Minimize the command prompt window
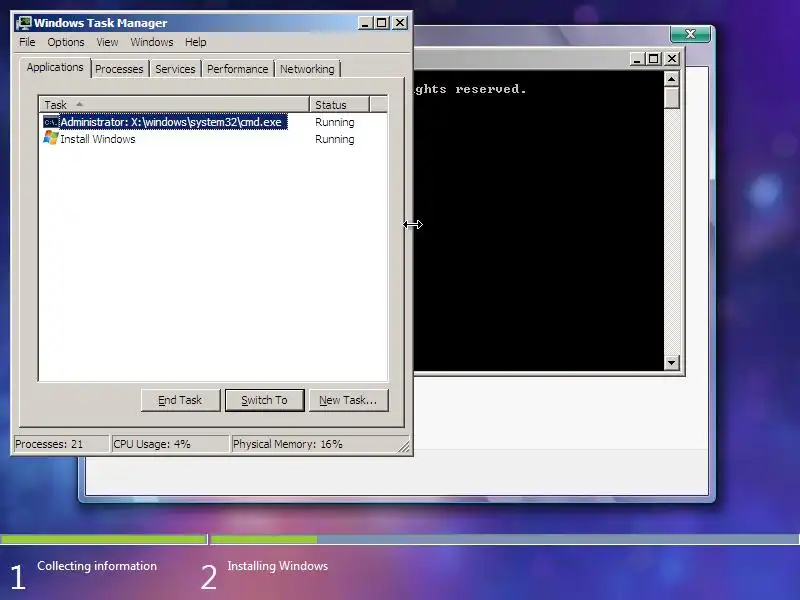Screen dimensions: 800x600 637,59
